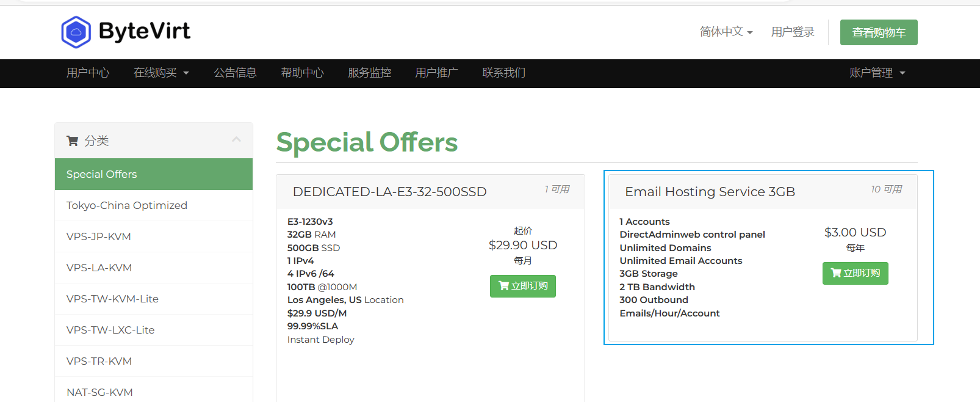Select 帮助中心 in the navigation bar
Image resolution: width=980 pixels, height=402 pixels.
click(302, 73)
